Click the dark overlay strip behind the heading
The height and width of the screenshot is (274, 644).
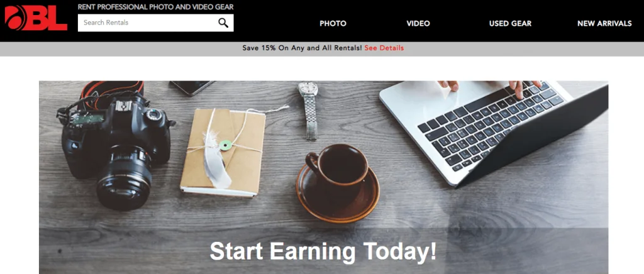324,251
